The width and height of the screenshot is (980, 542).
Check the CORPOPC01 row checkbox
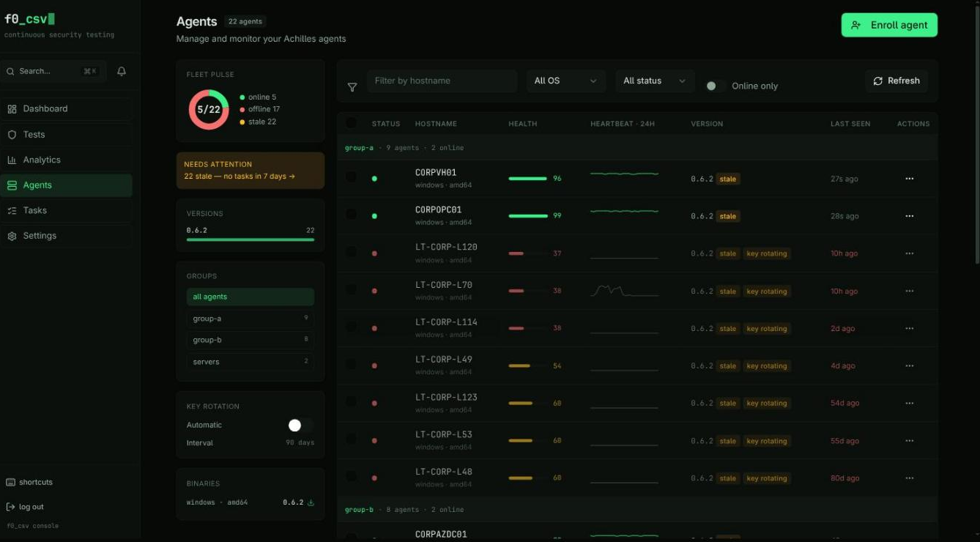pos(351,214)
